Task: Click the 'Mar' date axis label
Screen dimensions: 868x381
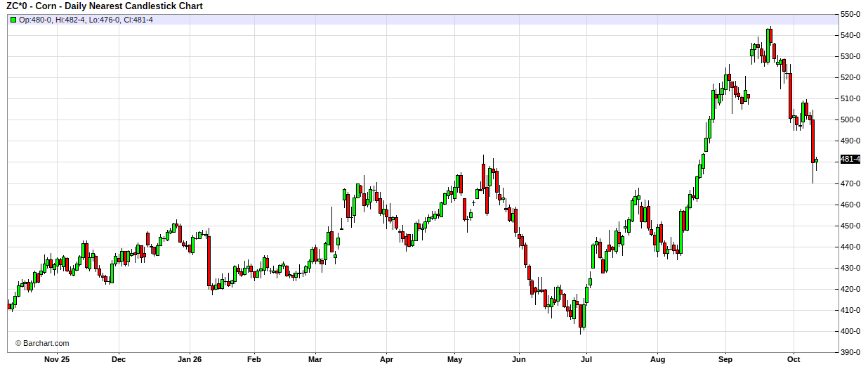Action: [315, 360]
